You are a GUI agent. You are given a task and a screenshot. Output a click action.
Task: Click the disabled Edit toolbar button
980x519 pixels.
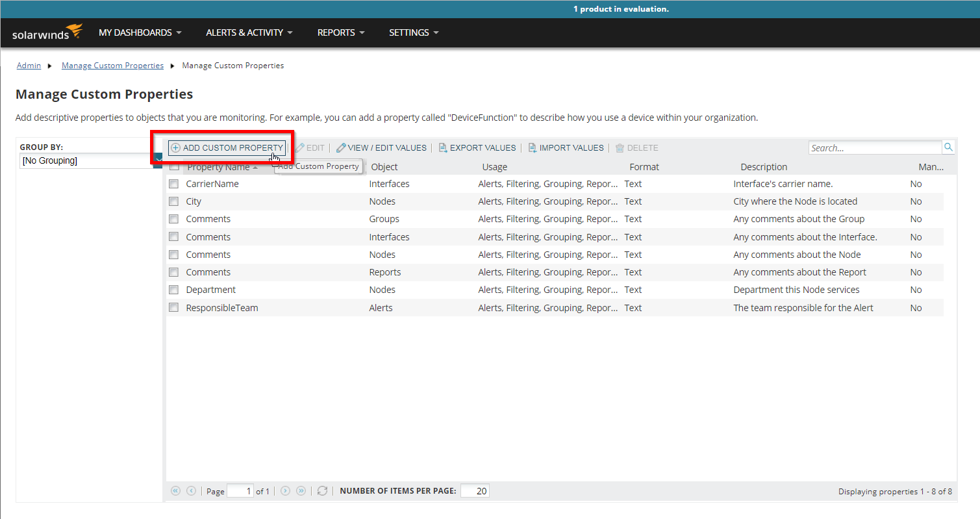pyautogui.click(x=310, y=148)
